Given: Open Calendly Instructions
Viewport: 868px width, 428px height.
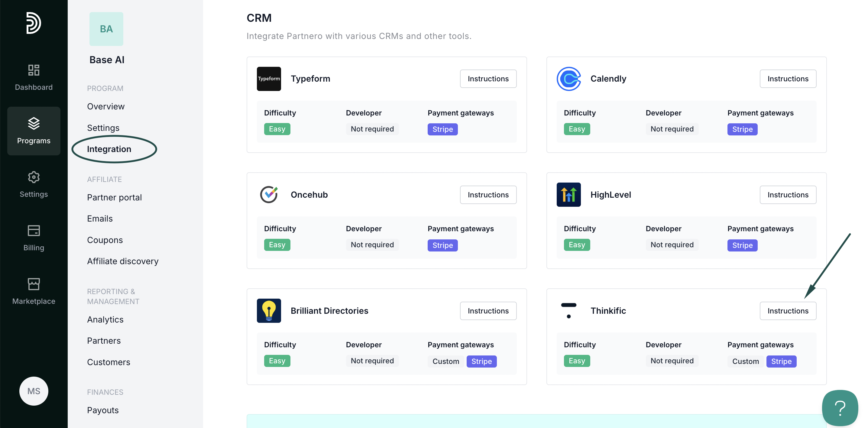Looking at the screenshot, I should pyautogui.click(x=788, y=79).
